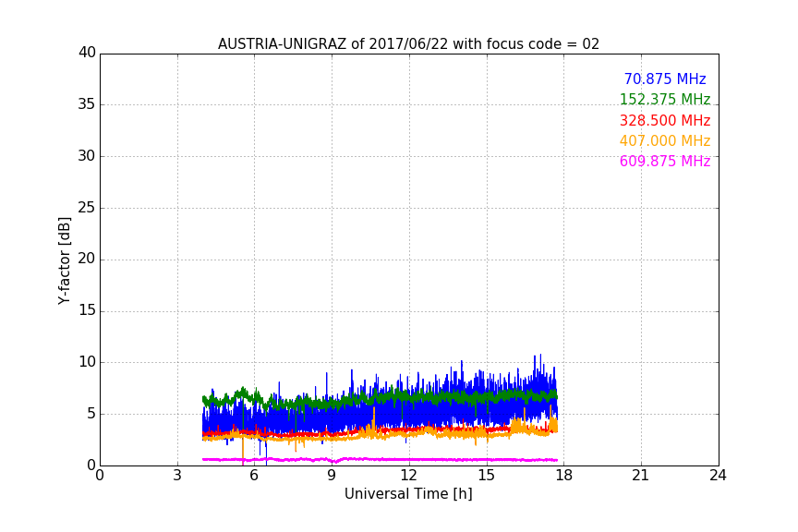Click the y-axis tick value 30
Image resolution: width=798 pixels, height=532 pixels.
click(87, 156)
